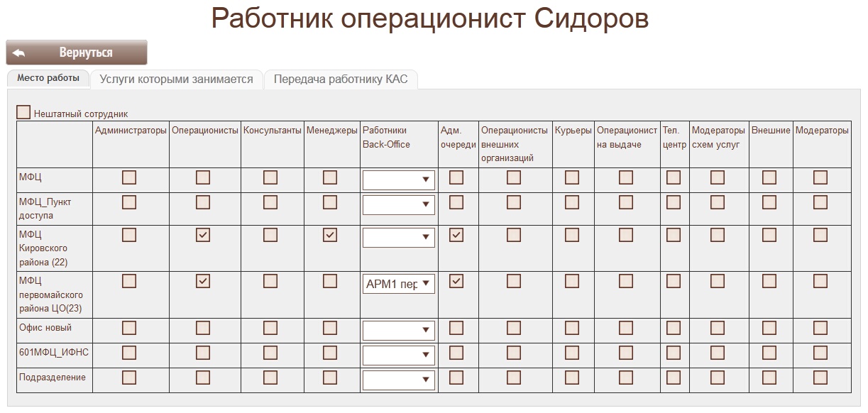The image size is (868, 413).
Task: Uncheck Адм. очереди for МФЦ первомайского района
Action: [456, 282]
